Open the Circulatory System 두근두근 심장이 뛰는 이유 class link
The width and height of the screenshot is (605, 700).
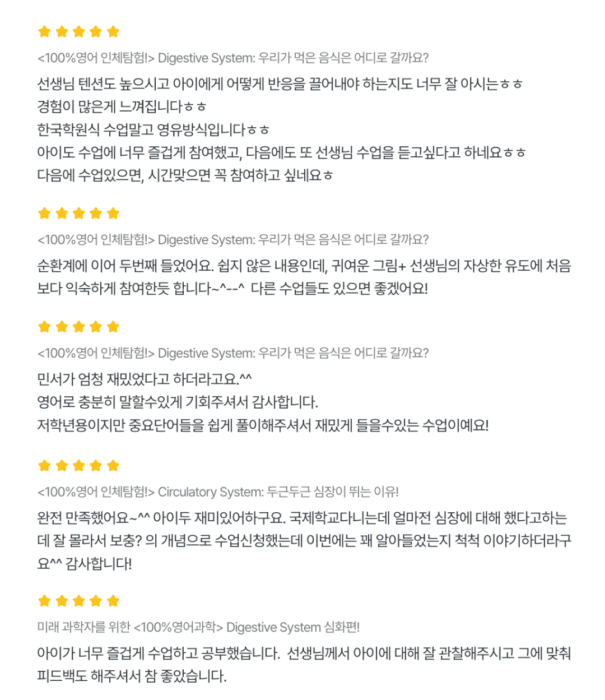click(218, 492)
